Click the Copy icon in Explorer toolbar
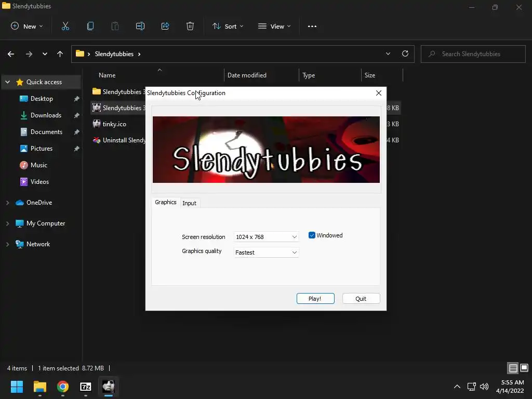532x399 pixels. (x=90, y=26)
